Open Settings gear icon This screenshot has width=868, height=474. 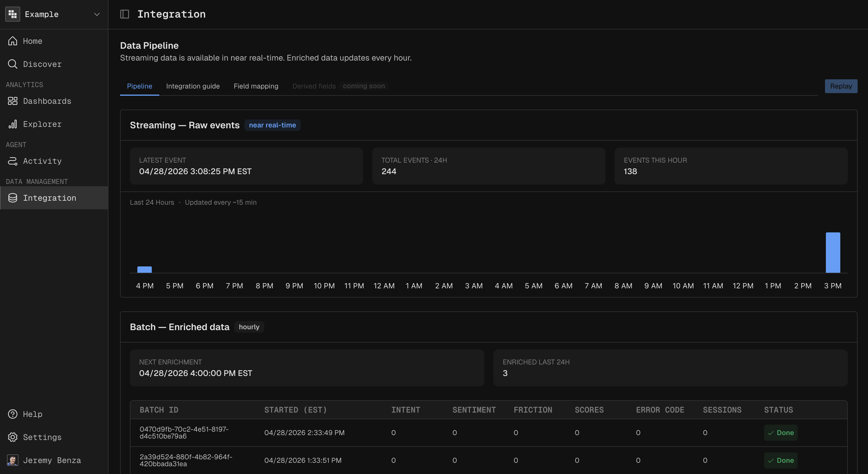[x=12, y=437]
